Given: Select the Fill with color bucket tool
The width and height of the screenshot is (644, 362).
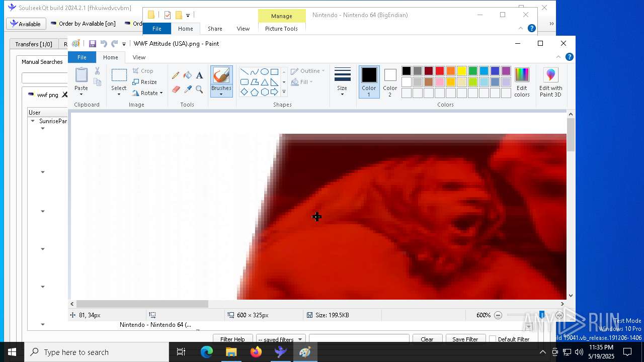Looking at the screenshot, I should pyautogui.click(x=188, y=75).
